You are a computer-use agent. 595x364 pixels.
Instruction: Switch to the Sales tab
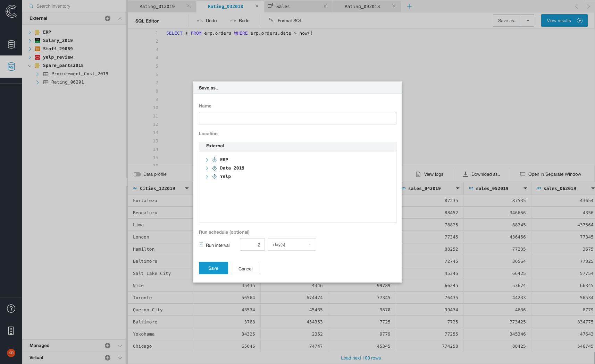283,6
